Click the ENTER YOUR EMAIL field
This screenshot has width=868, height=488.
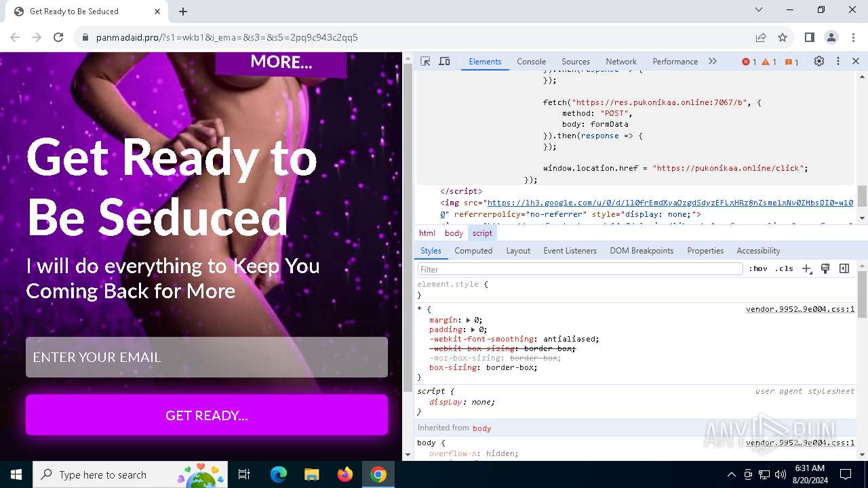[207, 357]
